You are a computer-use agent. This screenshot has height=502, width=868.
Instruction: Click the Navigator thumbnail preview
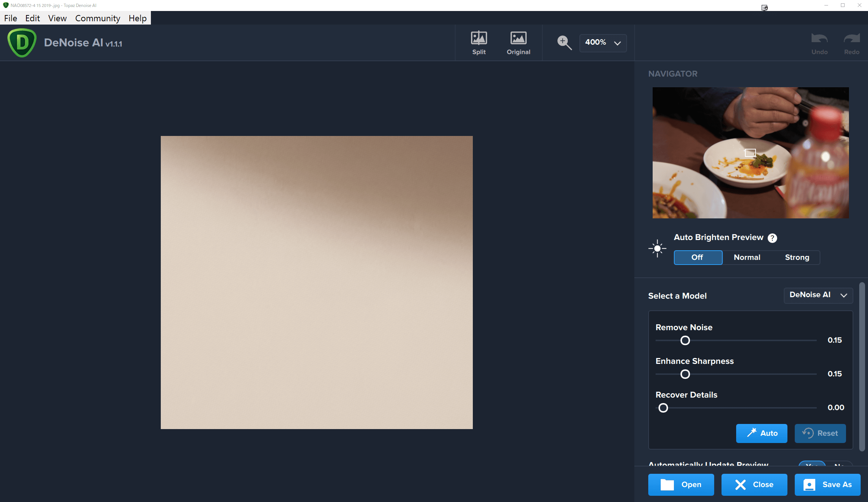point(750,152)
